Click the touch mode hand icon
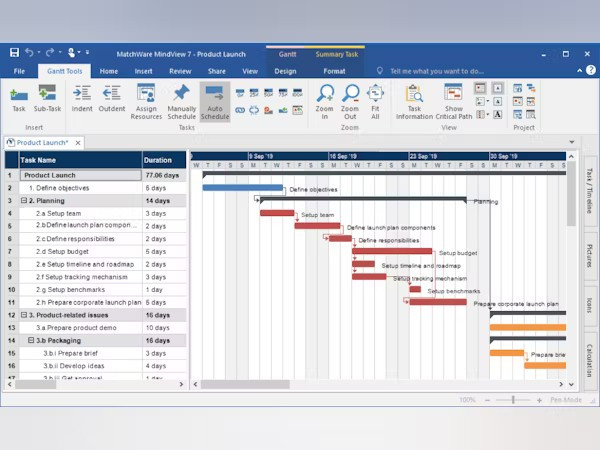This screenshot has width=600, height=450. pos(71,52)
